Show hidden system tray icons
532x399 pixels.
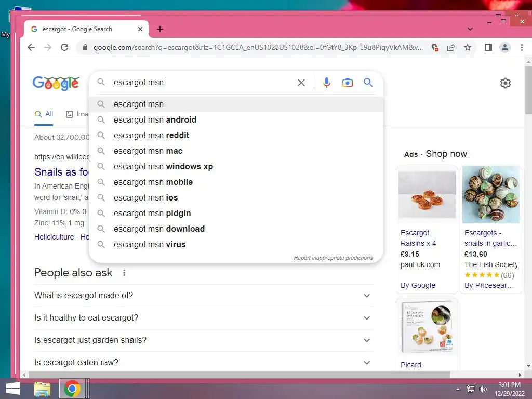tap(458, 389)
